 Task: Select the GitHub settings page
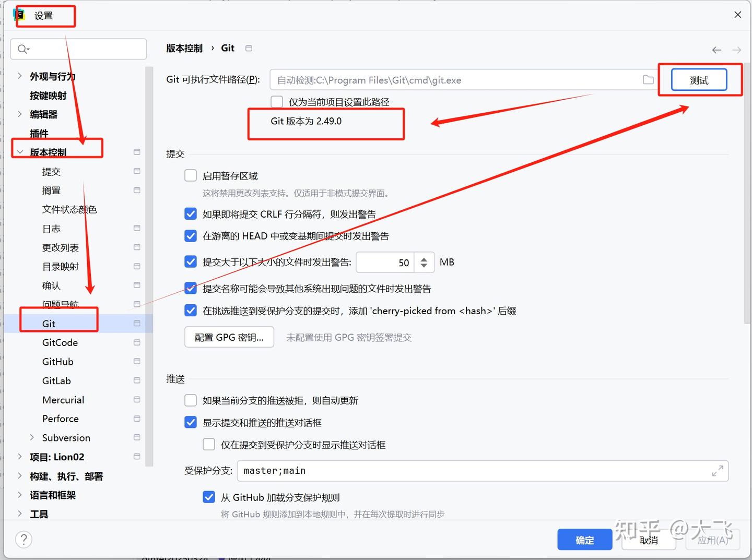[x=57, y=361]
